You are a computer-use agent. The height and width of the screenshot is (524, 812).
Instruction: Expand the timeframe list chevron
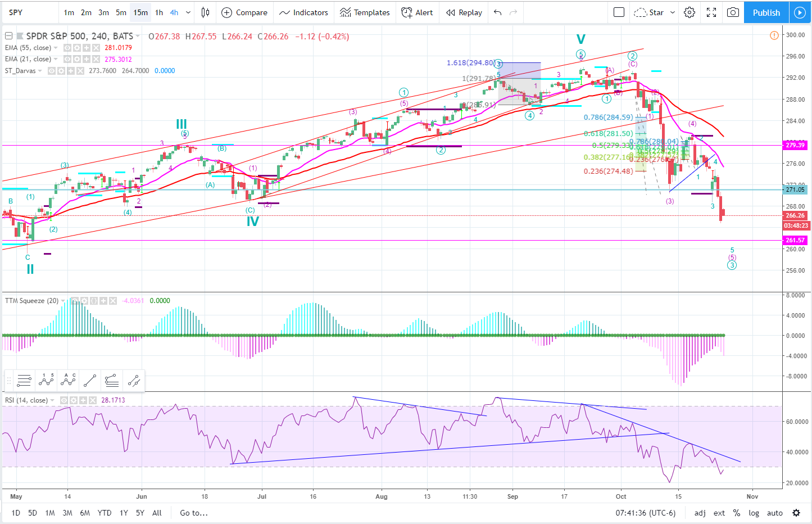point(188,12)
